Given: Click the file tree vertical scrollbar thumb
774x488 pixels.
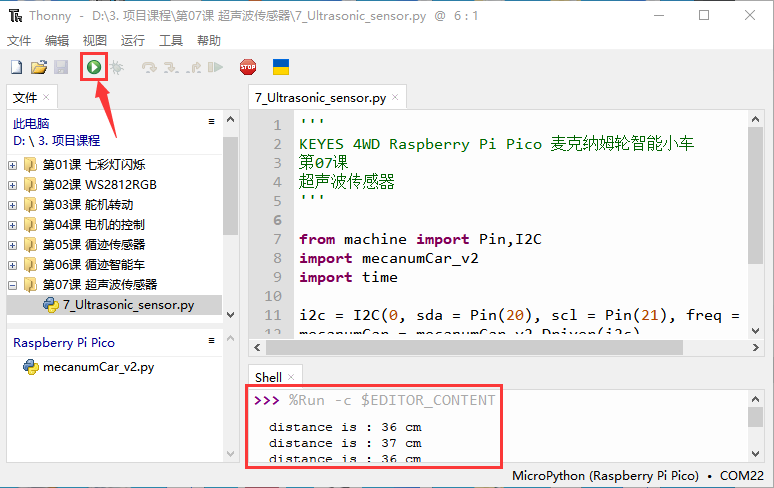Looking at the screenshot, I should [230, 186].
